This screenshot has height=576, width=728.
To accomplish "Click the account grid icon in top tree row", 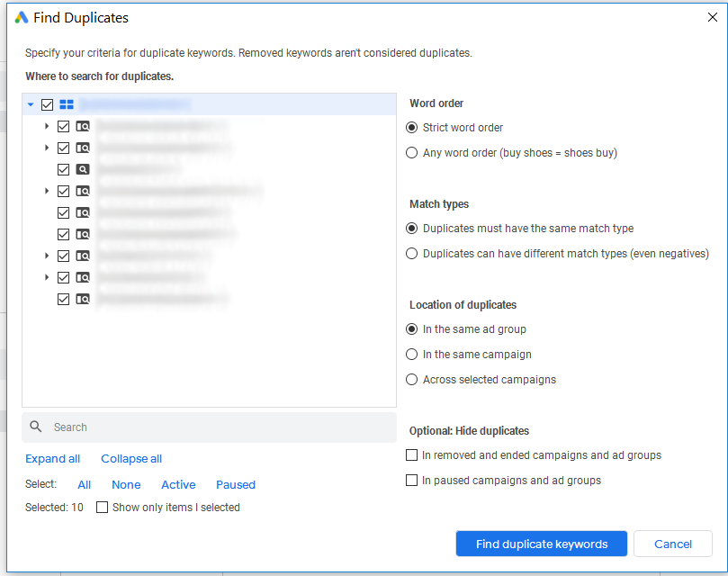I will click(67, 104).
